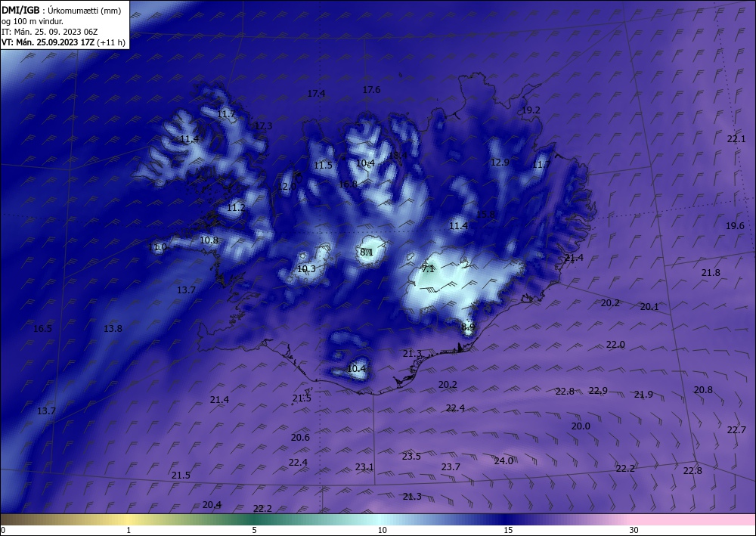Click the map value '11.2'
Viewport: 756px width, 536px height.
(x=236, y=208)
